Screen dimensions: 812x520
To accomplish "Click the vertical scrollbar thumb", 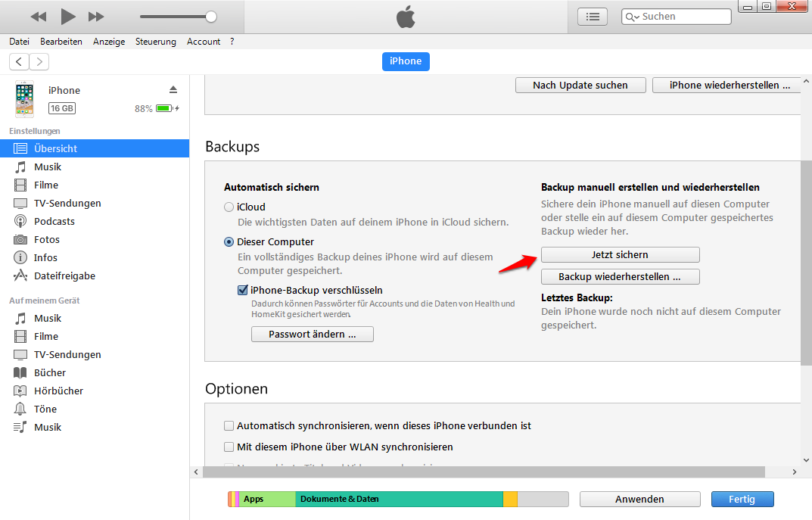I will click(806, 263).
